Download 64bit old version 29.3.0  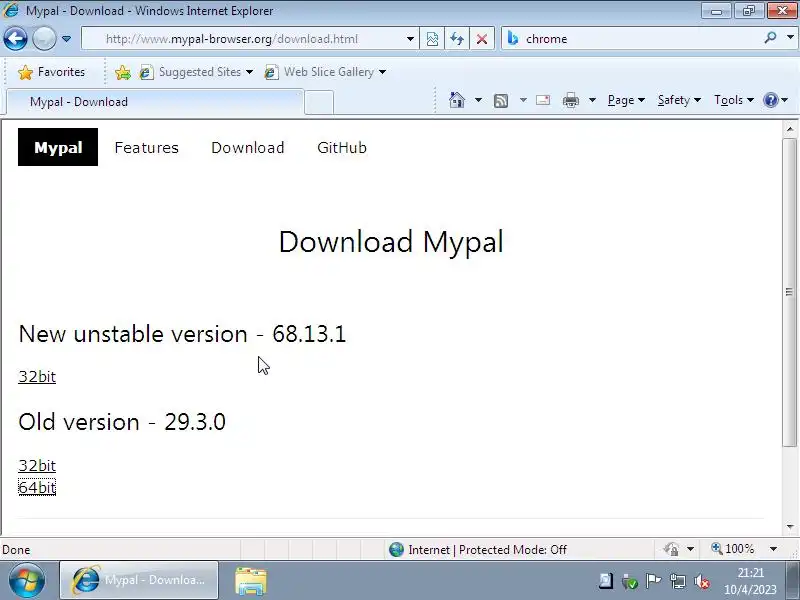pos(37,487)
